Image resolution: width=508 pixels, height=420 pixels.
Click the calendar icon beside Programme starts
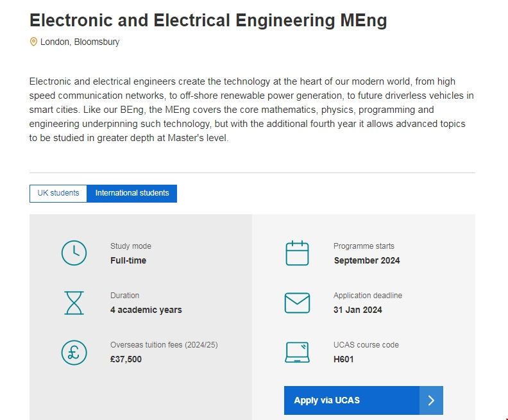pyautogui.click(x=297, y=253)
